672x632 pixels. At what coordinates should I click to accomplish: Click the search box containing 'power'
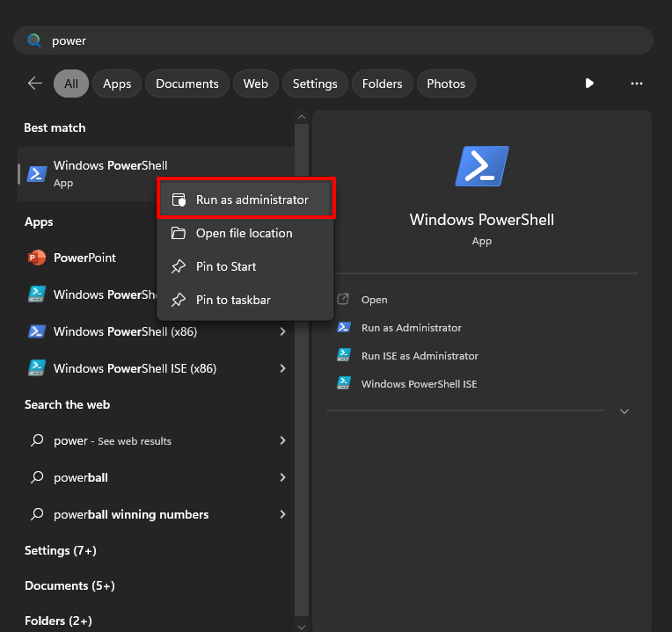tap(333, 40)
